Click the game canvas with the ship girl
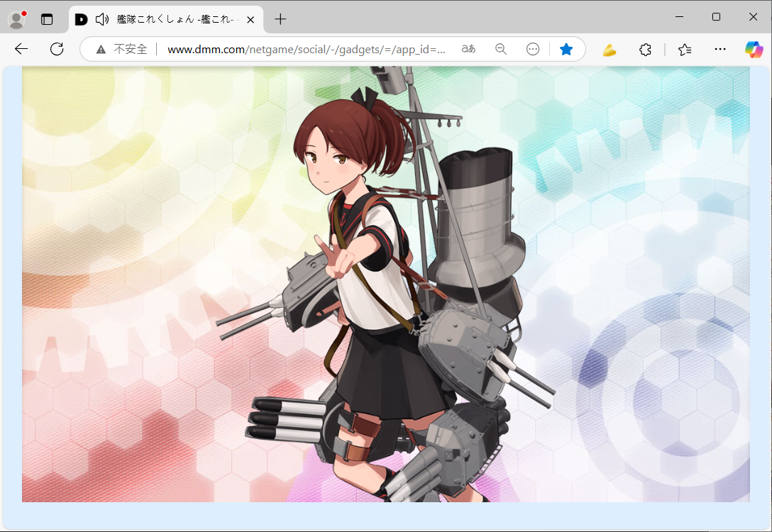Viewport: 772px width, 532px height. (x=385, y=284)
